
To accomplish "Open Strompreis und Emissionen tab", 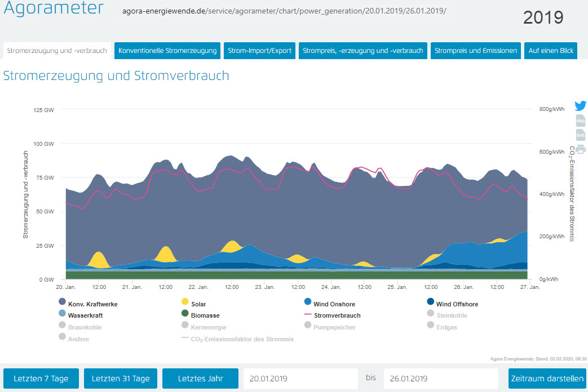I will click(475, 51).
